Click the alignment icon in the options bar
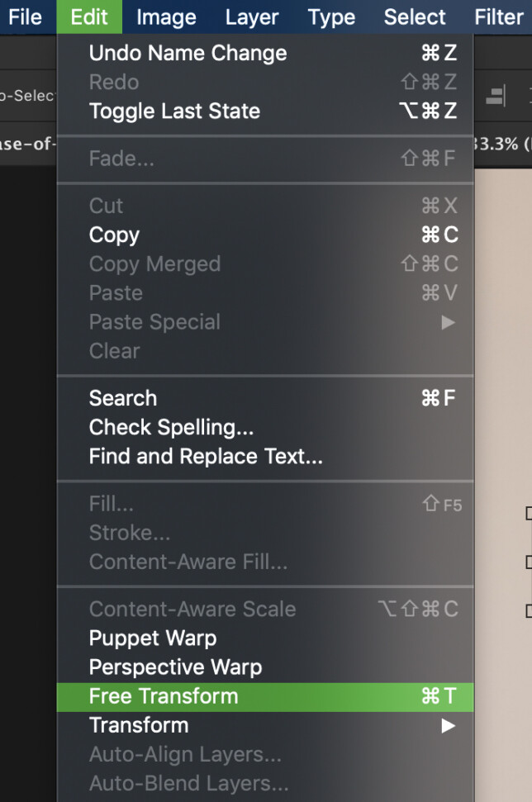This screenshot has height=802, width=532. [495, 96]
